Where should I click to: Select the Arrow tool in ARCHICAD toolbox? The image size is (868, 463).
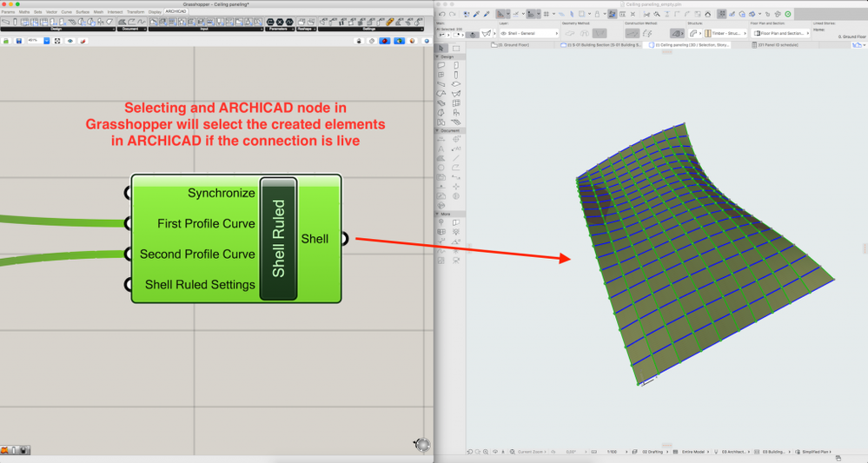[441, 49]
